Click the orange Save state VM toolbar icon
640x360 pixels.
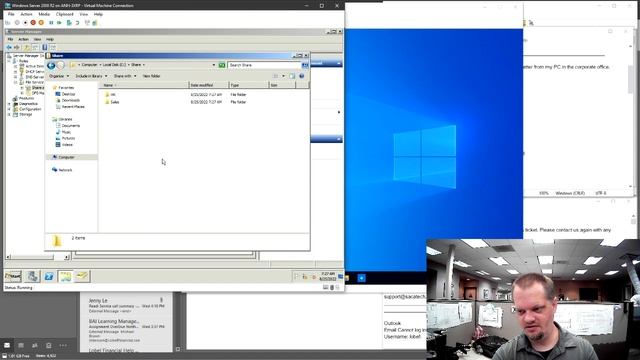(41, 23)
